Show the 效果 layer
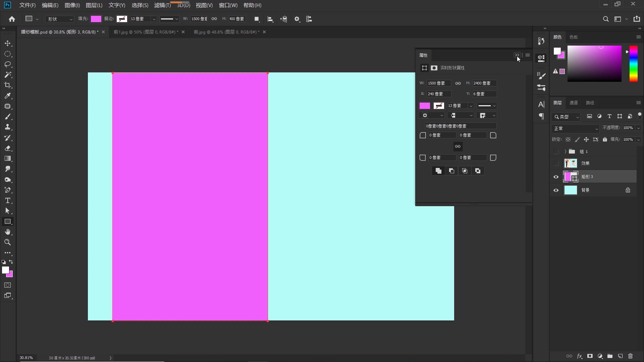The image size is (644, 362). click(556, 164)
